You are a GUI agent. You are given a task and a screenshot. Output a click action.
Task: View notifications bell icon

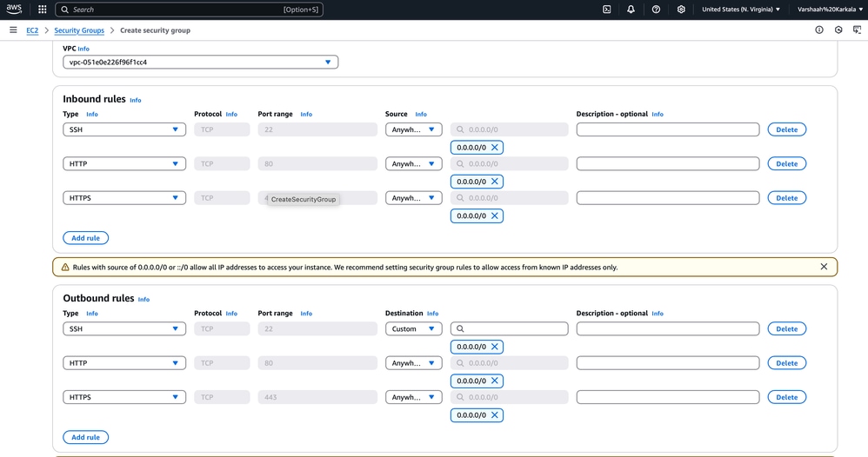[x=631, y=10]
